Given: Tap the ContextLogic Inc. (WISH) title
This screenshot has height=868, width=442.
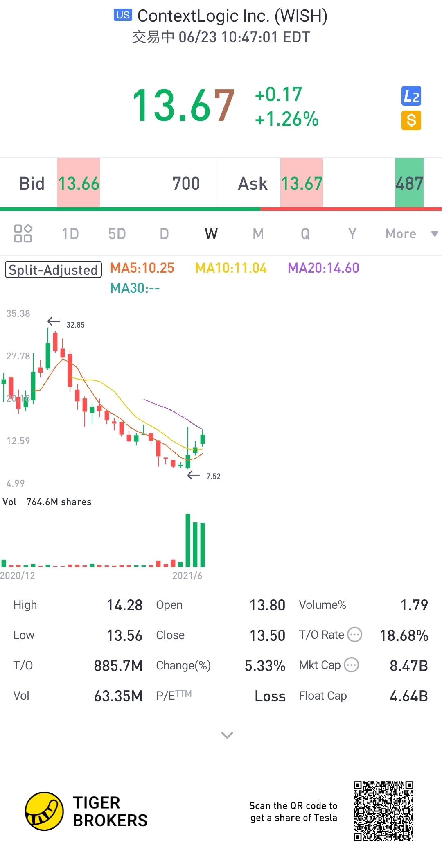Looking at the screenshot, I should 232,16.
